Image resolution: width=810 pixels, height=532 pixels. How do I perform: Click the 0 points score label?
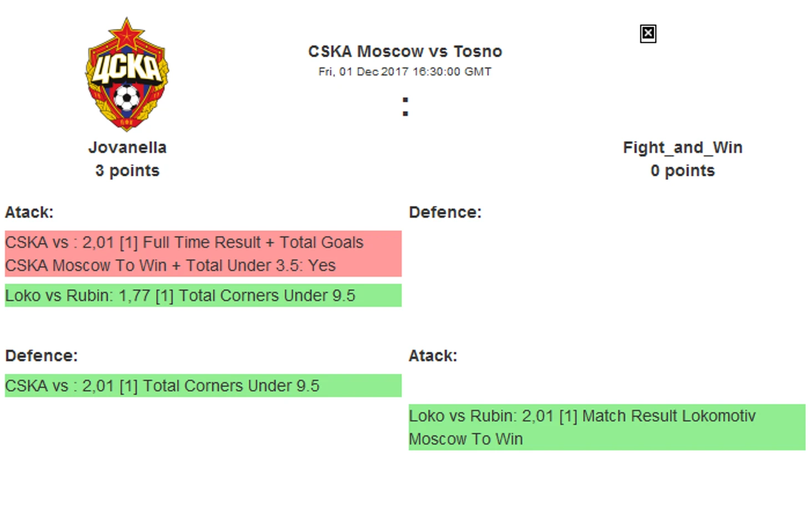(x=682, y=171)
